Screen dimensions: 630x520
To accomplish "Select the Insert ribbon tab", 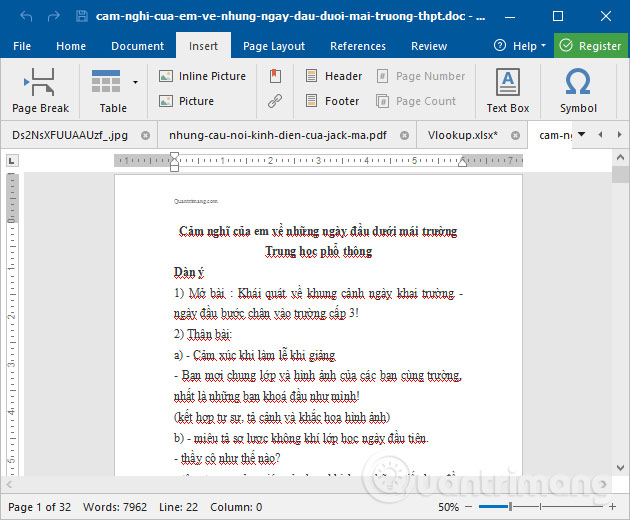I will [x=203, y=46].
